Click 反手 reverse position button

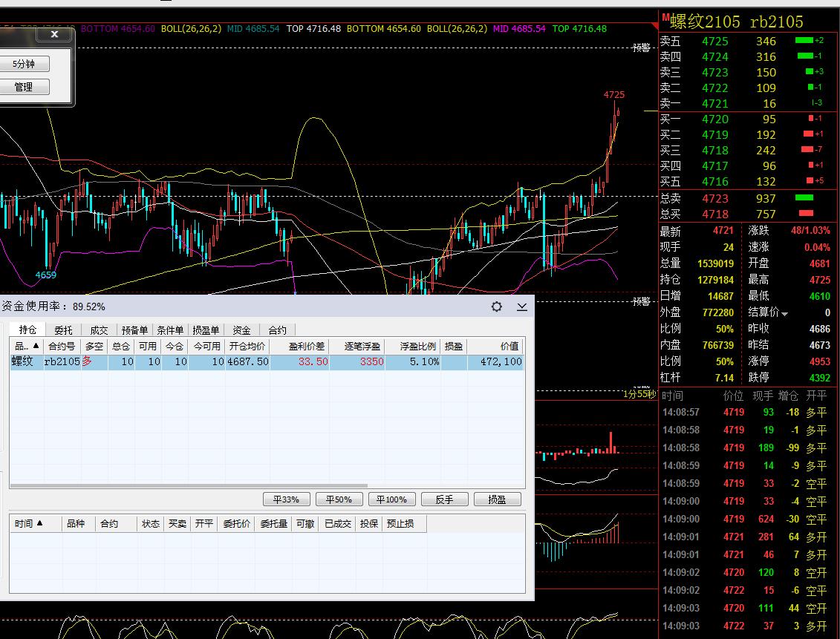click(x=444, y=499)
